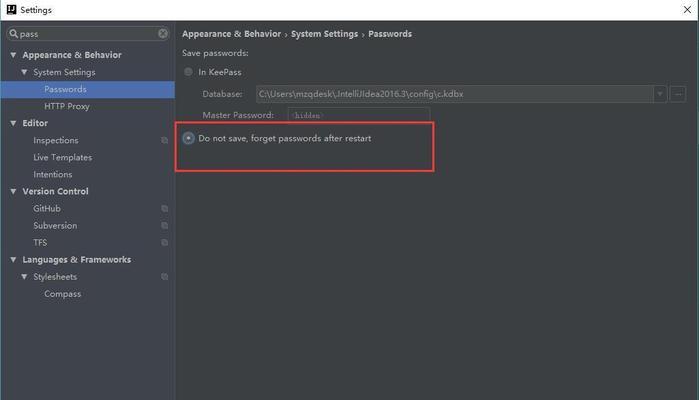This screenshot has height=400, width=699.
Task: Click the project-level icon beside Subversion
Action: tap(164, 226)
